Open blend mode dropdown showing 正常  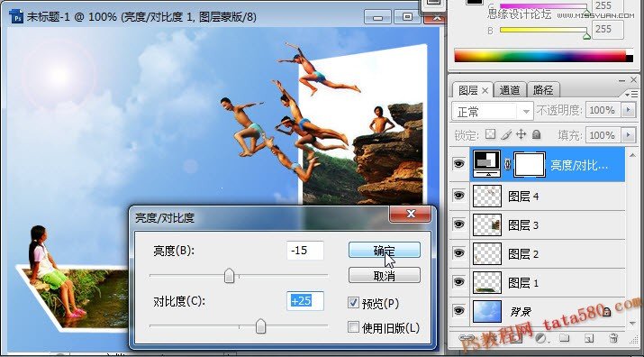pos(492,111)
